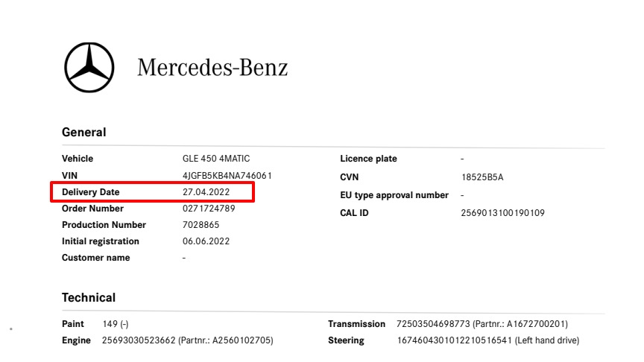This screenshot has height=362, width=644.
Task: Select the Technical section heading
Action: click(89, 298)
